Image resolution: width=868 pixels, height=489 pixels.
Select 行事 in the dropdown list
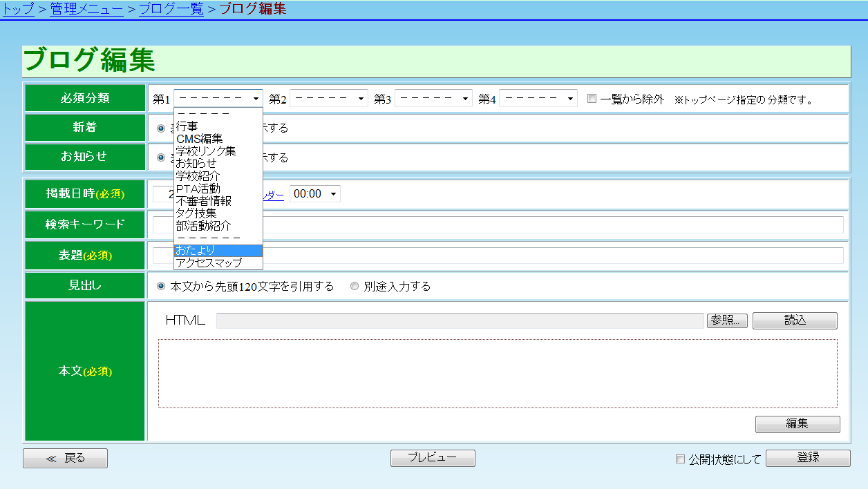(x=218, y=126)
